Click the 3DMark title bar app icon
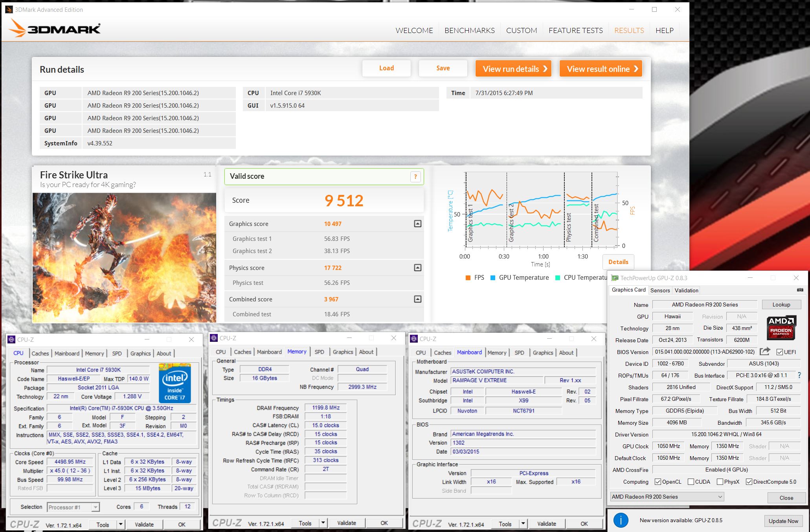810x532 pixels. coord(9,9)
